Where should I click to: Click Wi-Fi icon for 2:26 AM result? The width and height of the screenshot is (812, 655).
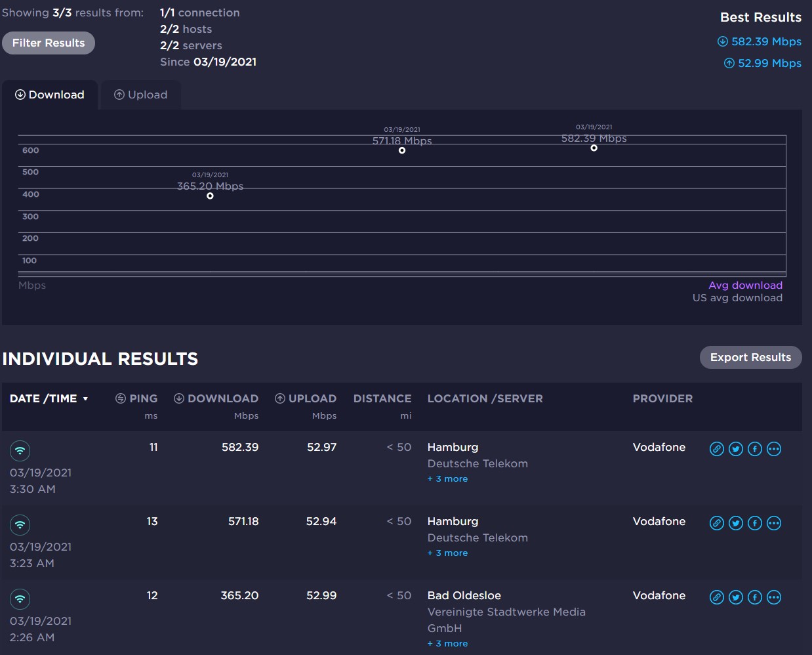coord(20,599)
